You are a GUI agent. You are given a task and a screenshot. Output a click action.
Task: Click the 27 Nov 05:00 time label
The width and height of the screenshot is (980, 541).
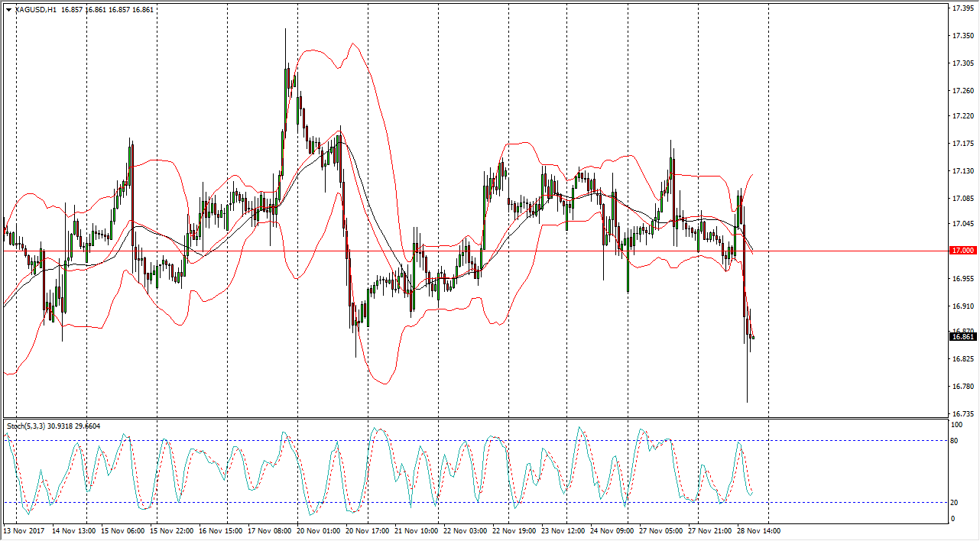(661, 530)
